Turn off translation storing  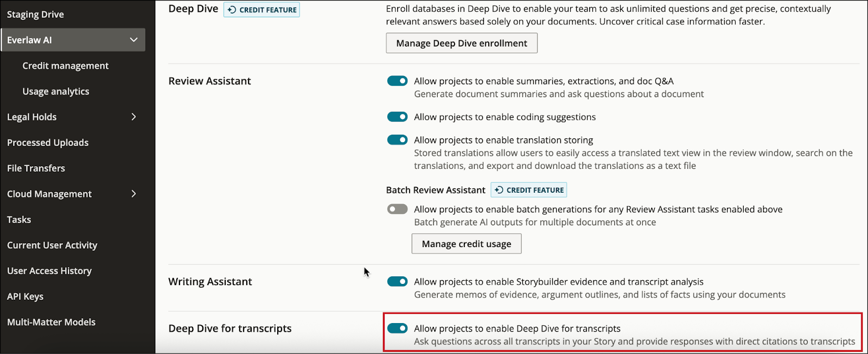pos(397,140)
